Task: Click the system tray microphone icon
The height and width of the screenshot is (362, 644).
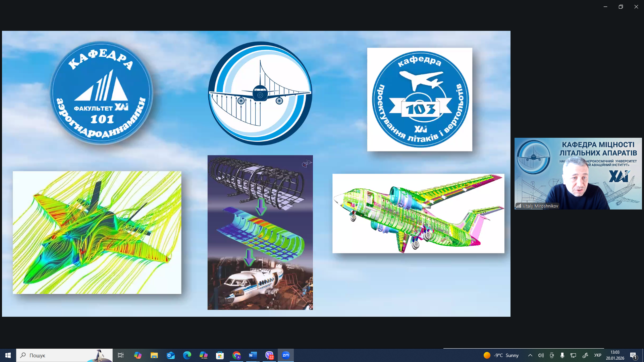Action: point(562,355)
